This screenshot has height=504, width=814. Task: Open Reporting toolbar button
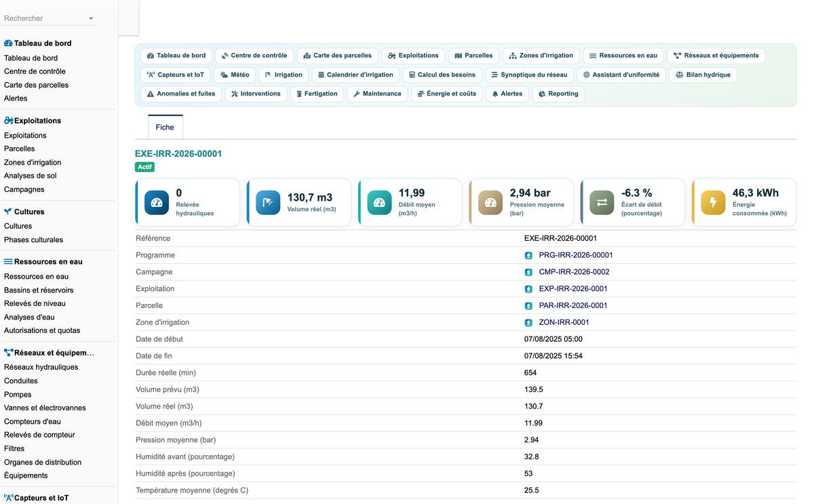(558, 94)
